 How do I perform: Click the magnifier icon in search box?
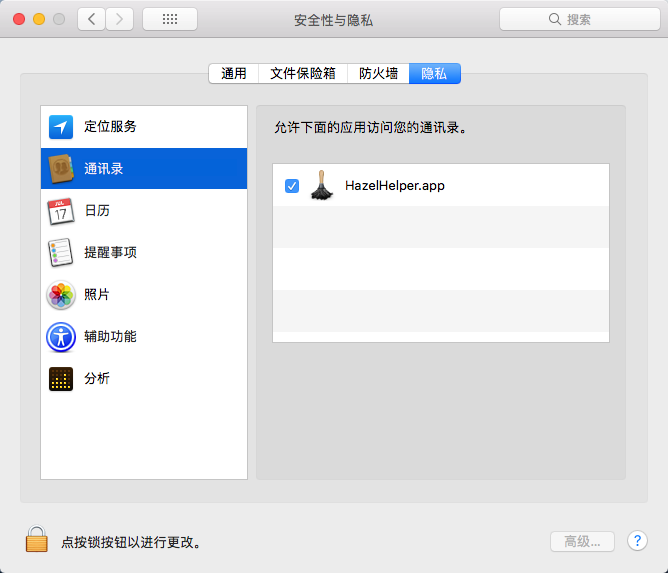[555, 19]
